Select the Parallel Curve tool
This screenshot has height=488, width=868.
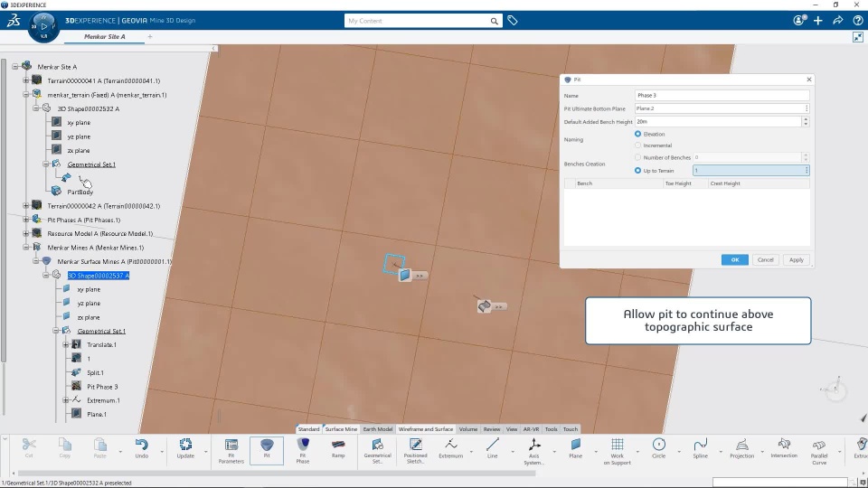point(819,450)
